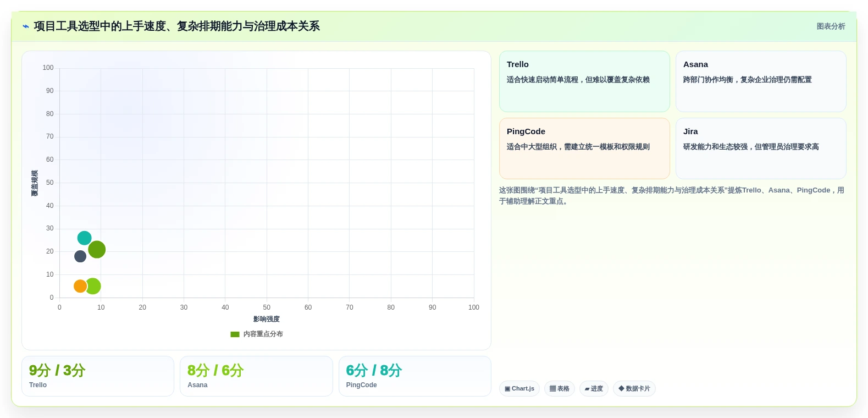Open the PingCode summary card
The width and height of the screenshot is (868, 418).
[584, 148]
